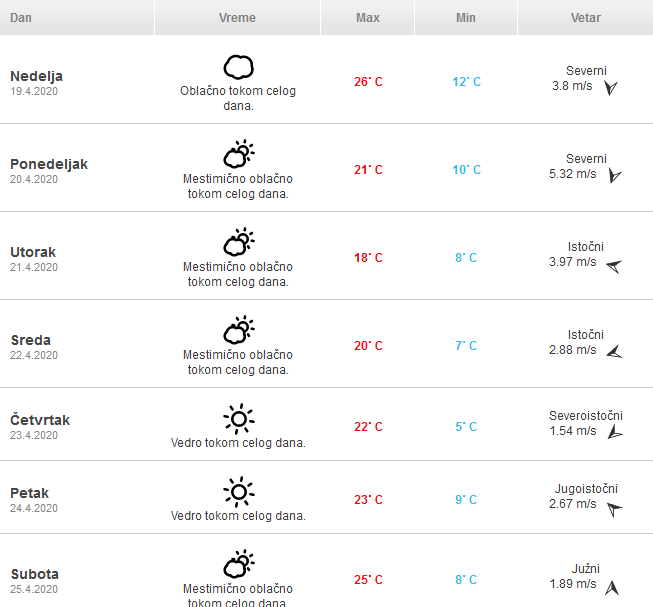Click the 5° C min temperature
Image resolution: width=653 pixels, height=607 pixels.
pos(466,427)
